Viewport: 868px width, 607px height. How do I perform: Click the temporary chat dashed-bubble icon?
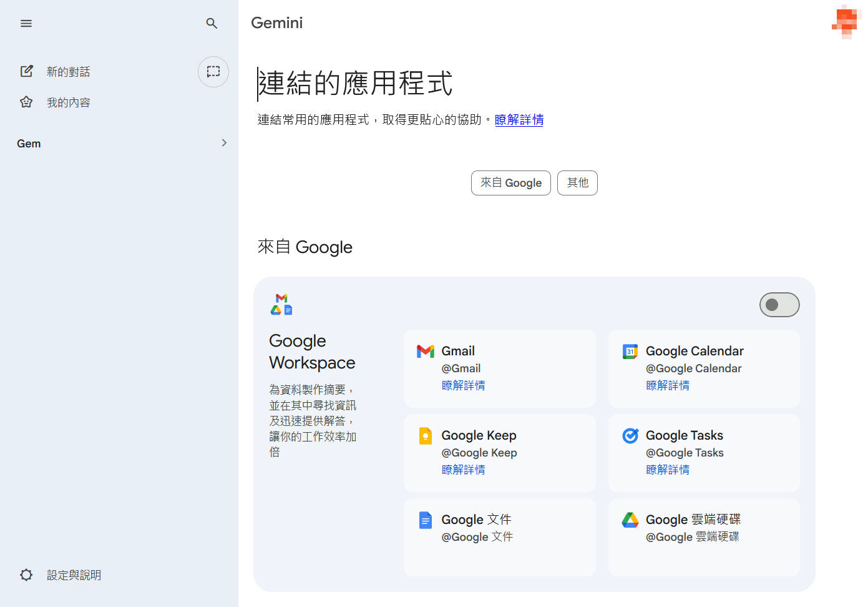coord(213,71)
